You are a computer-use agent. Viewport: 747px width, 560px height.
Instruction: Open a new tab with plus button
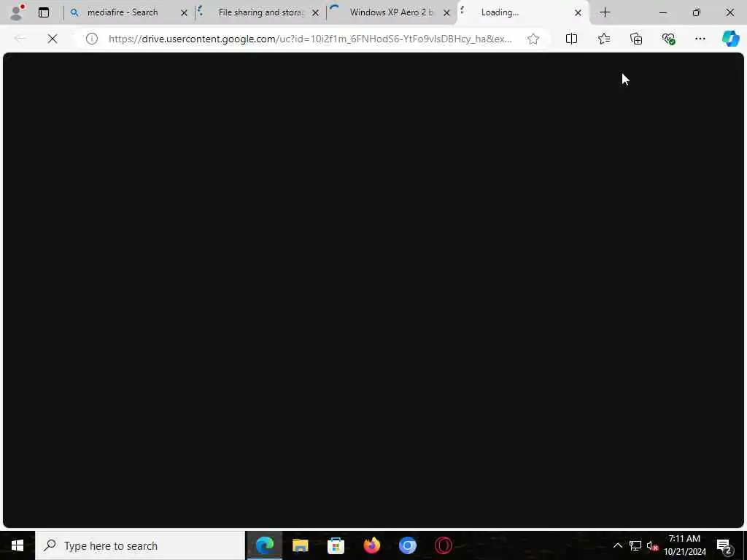[x=605, y=12]
